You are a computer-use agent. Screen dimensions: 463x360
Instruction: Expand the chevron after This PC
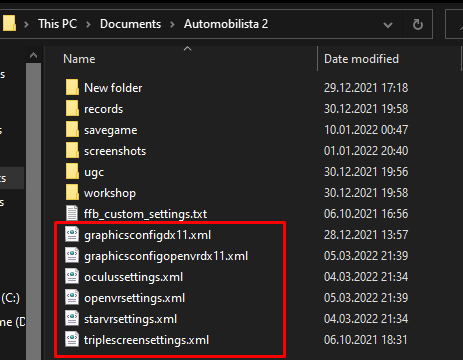point(88,24)
